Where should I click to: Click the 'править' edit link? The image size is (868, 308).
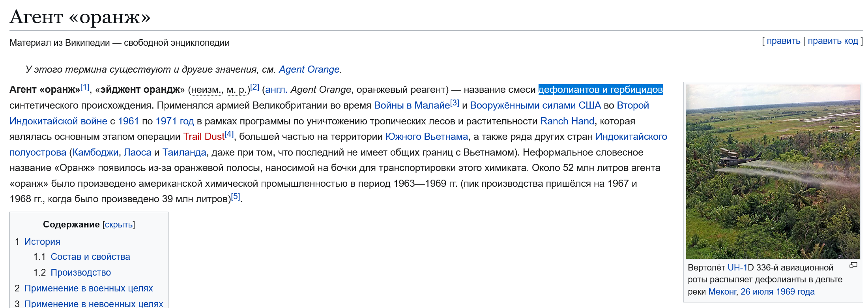(x=784, y=41)
